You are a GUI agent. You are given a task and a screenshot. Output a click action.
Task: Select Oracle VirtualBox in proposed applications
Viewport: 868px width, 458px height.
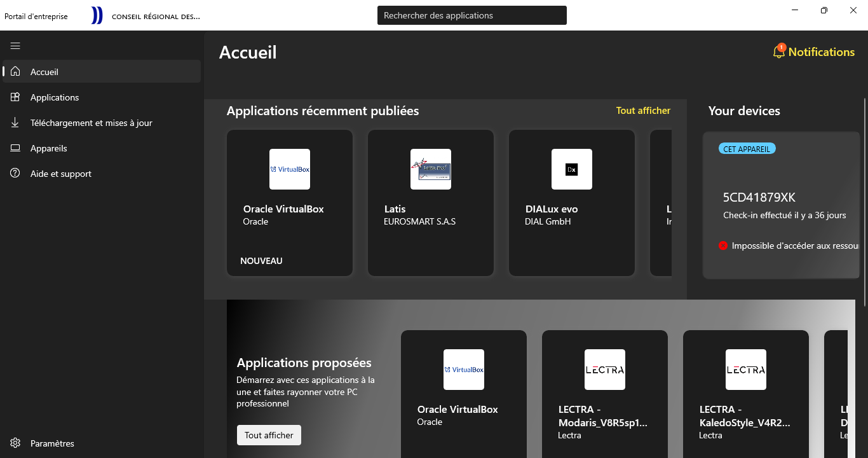[464, 394]
